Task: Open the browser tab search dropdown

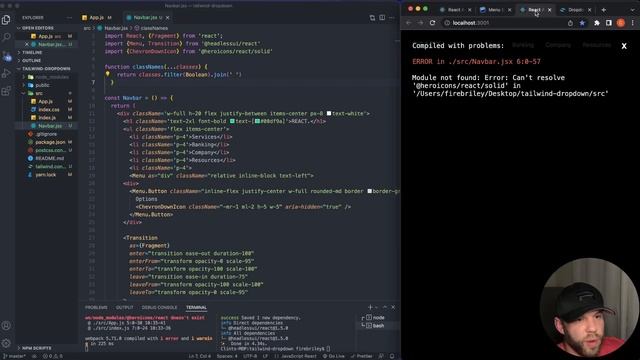Action: (632, 10)
